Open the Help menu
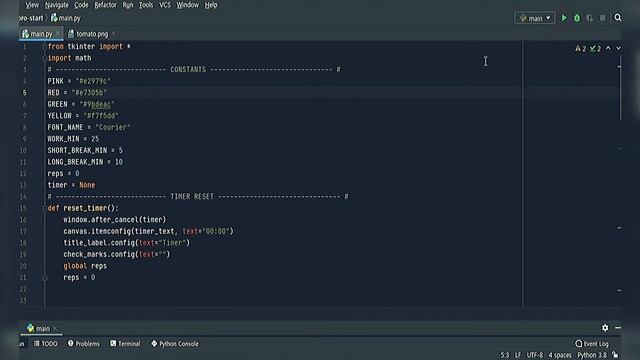 coord(211,5)
